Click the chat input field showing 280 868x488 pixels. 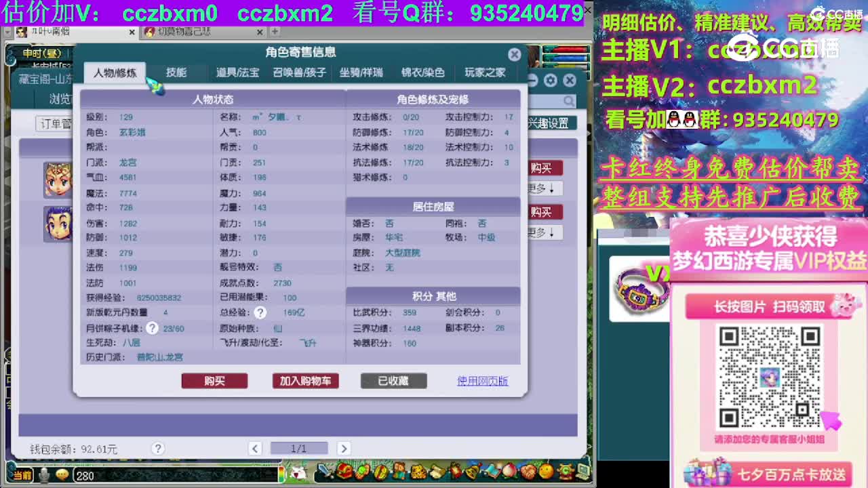click(x=176, y=475)
